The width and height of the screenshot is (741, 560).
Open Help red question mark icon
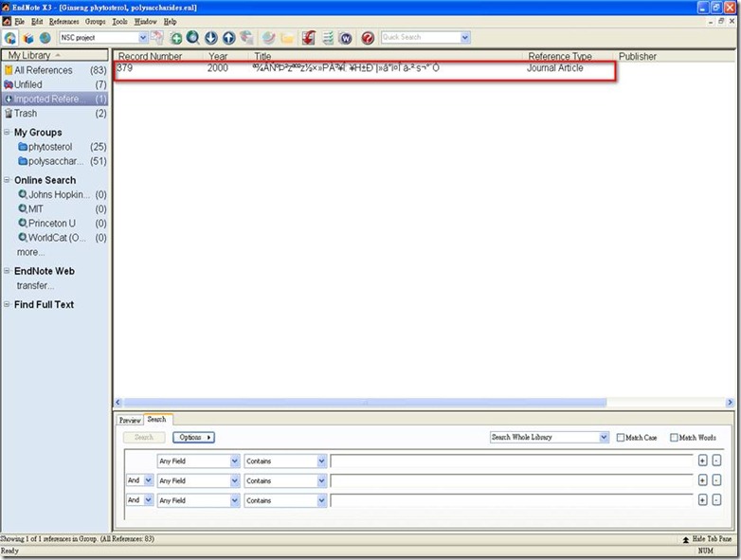(368, 38)
